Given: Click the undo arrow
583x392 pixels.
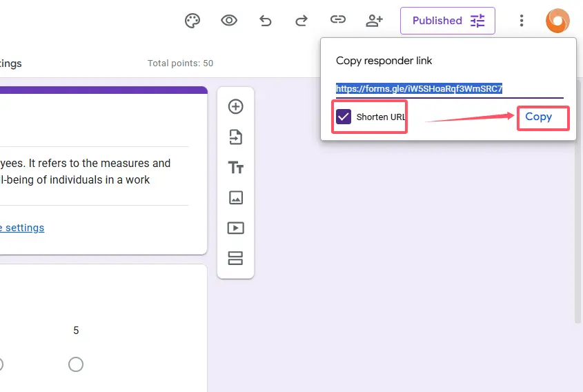Looking at the screenshot, I should [266, 21].
